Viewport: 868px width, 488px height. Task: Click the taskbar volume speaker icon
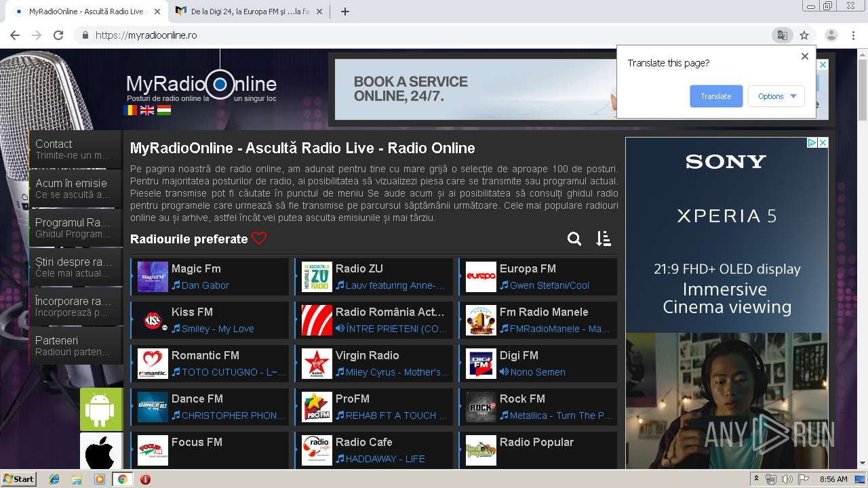(x=787, y=479)
